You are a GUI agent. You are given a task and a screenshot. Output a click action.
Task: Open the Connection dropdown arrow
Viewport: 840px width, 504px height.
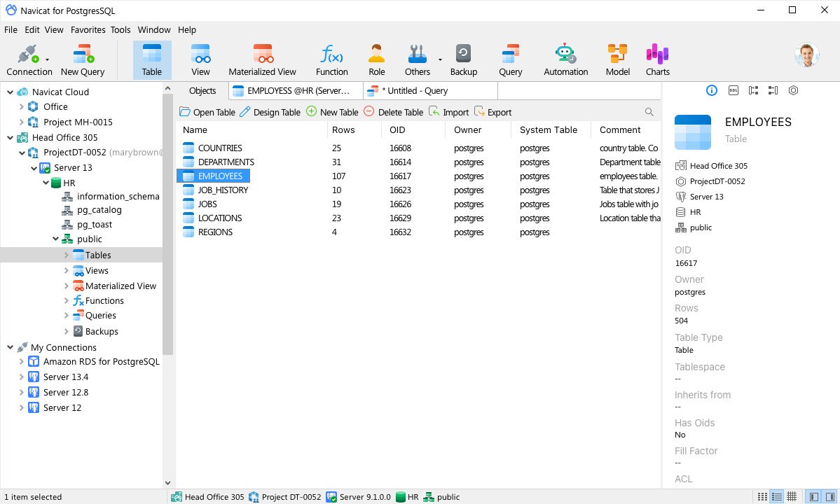click(47, 60)
